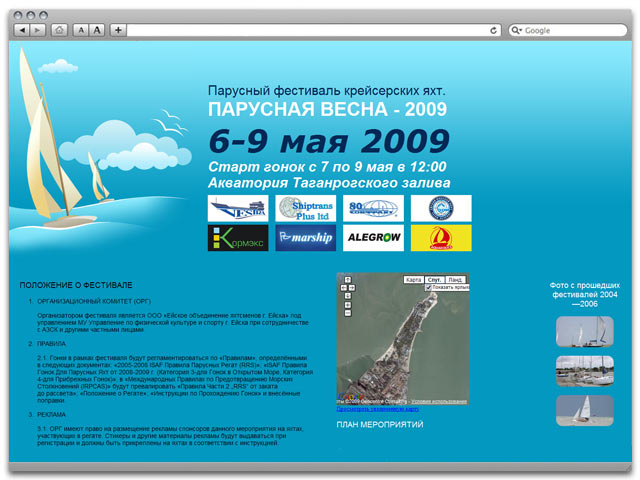Click the satellite map image of the spit
The width and height of the screenshot is (640, 480).
[x=402, y=339]
